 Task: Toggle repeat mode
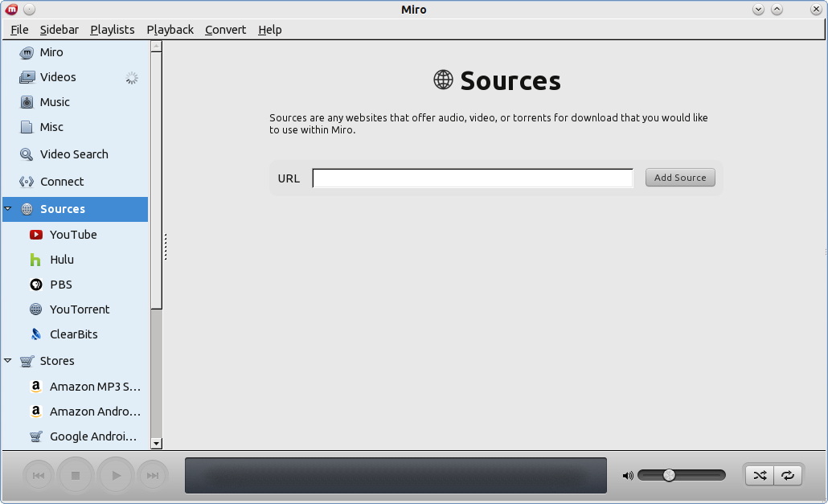[788, 476]
